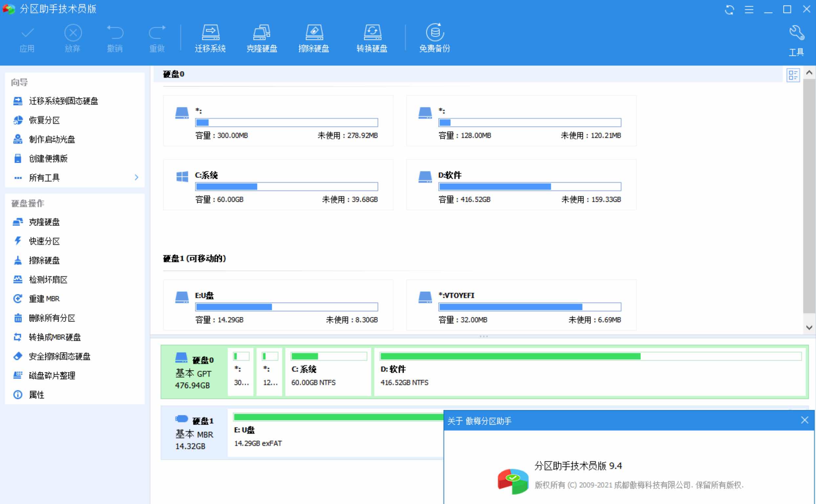Screen dimensions: 816x504
Task: Click the Undo (撤消) toolbar icon
Action: click(x=115, y=38)
